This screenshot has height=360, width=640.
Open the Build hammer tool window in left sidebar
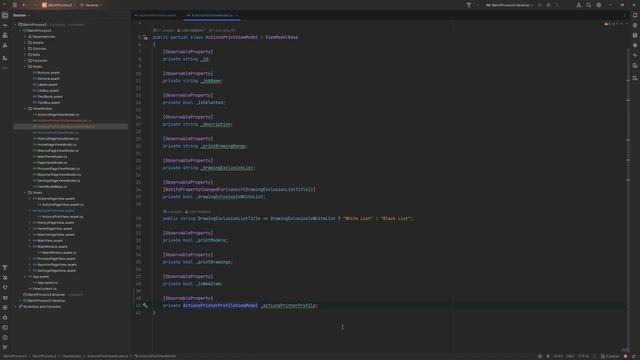[x=5, y=268]
